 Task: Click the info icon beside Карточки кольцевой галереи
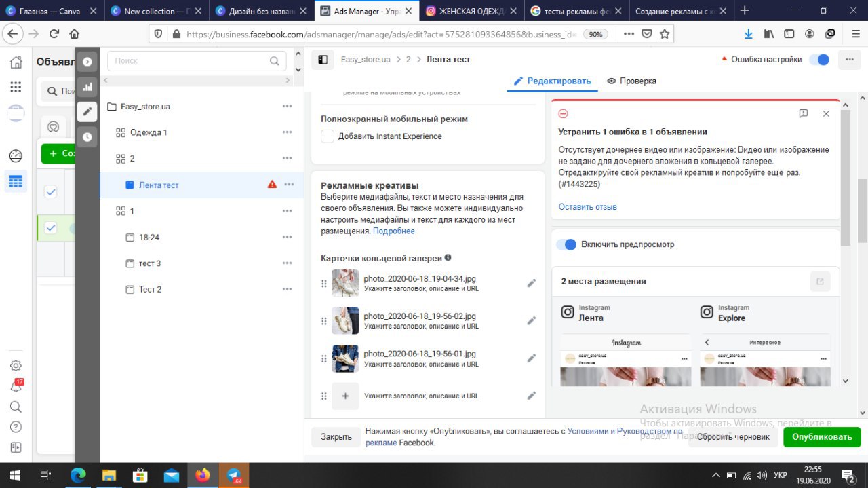[448, 258]
